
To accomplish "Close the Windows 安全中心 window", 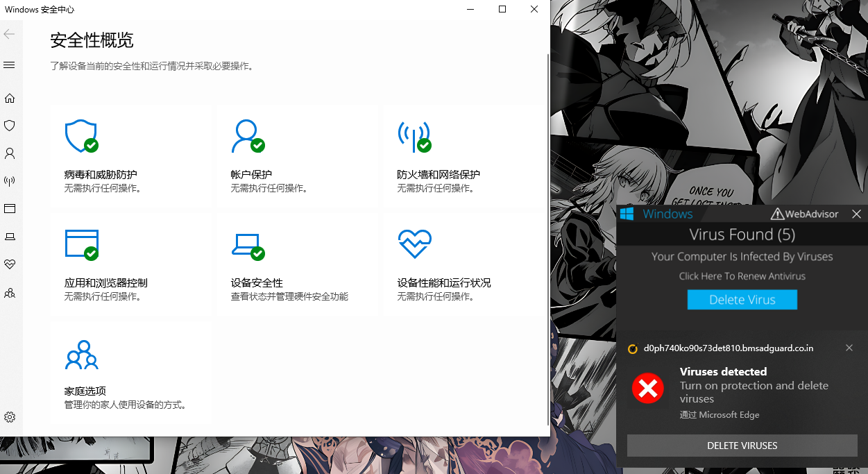I will [x=534, y=9].
